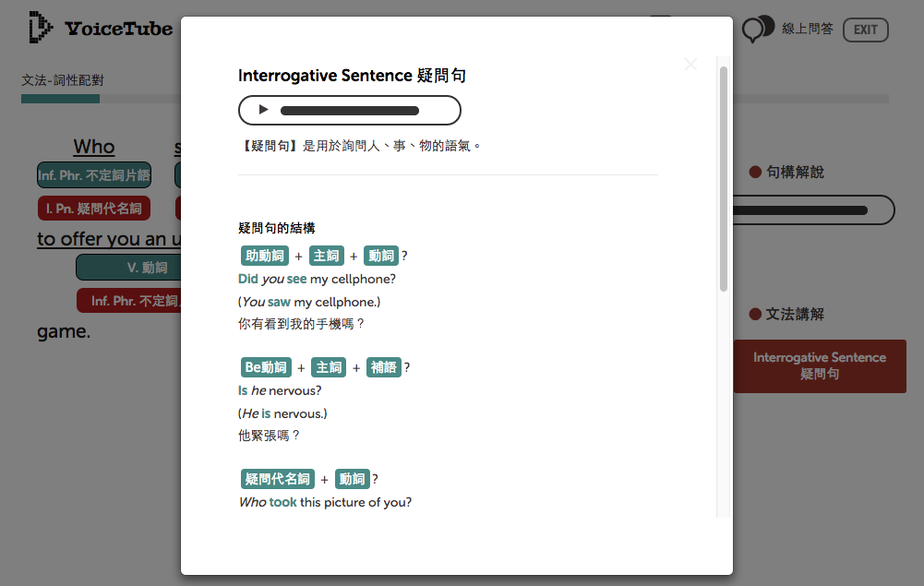This screenshot has width=924, height=586.
Task: Click the 線上問答 text link
Action: [807, 29]
